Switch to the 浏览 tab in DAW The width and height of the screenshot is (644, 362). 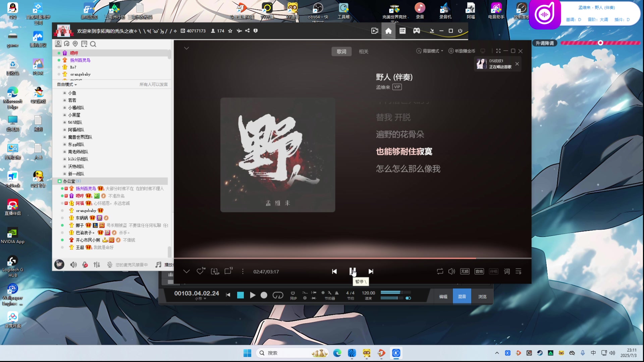tap(482, 297)
